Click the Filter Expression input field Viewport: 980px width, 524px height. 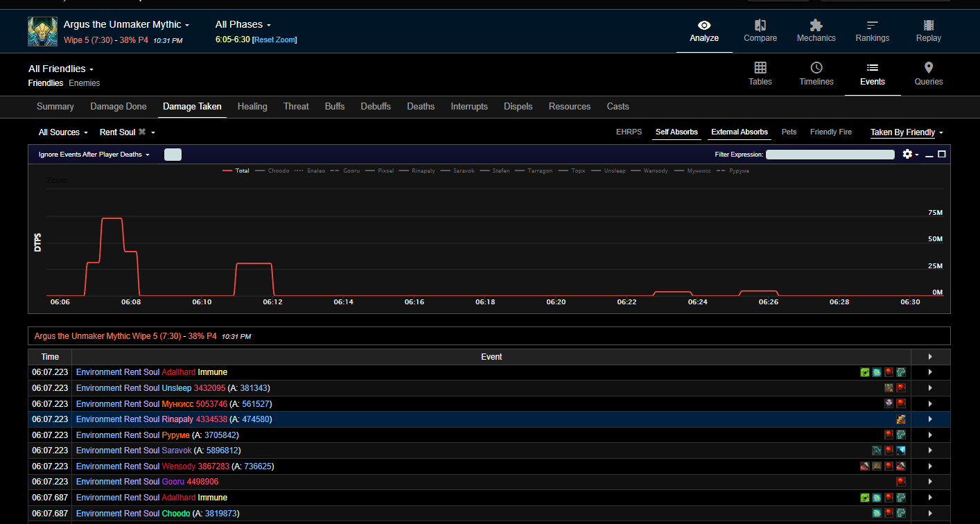(830, 155)
